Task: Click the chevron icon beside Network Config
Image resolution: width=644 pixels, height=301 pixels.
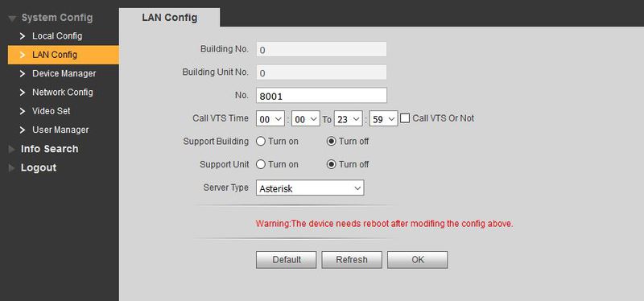Action: pos(23,93)
